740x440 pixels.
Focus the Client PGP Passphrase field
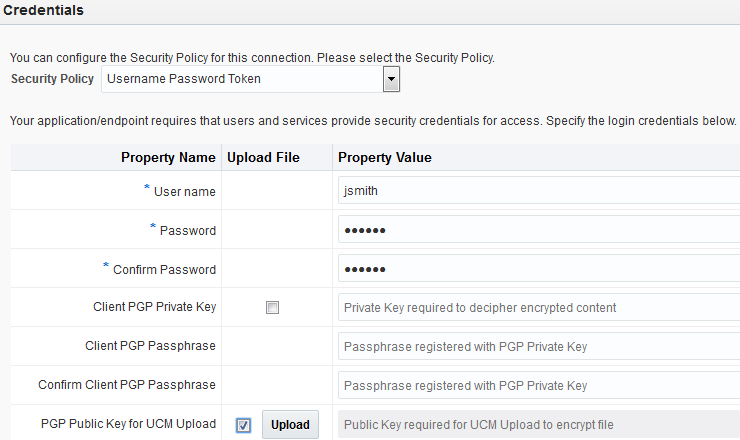tap(539, 346)
